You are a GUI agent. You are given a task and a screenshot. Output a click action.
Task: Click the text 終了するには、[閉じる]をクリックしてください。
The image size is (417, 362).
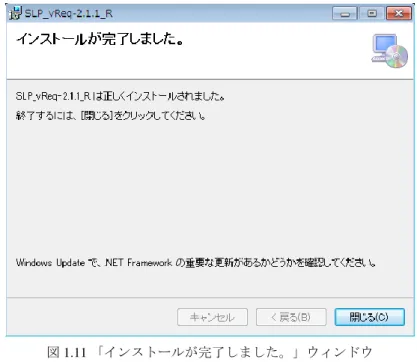(x=111, y=116)
